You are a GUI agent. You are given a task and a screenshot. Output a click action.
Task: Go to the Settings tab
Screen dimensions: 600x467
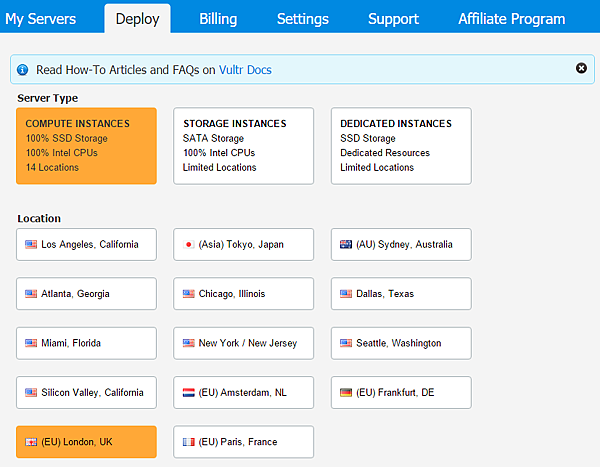(302, 19)
